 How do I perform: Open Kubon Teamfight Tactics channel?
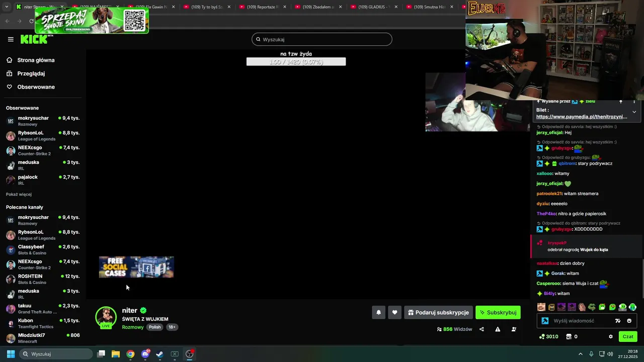[x=43, y=323]
